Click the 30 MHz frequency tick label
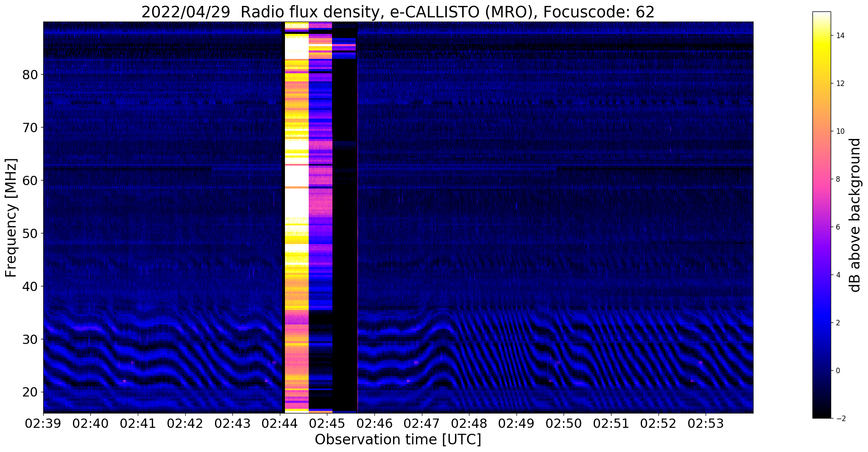This screenshot has width=868, height=452. [30, 339]
